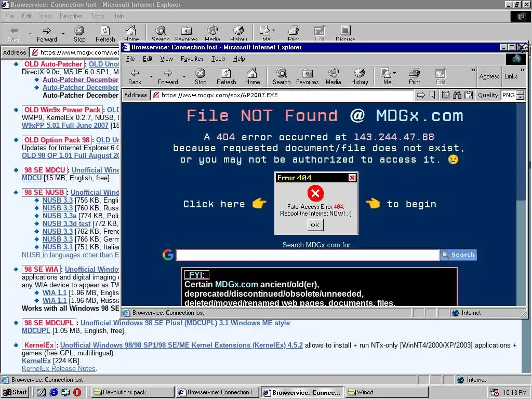Click Search button next to MDGx search box

pos(458,255)
